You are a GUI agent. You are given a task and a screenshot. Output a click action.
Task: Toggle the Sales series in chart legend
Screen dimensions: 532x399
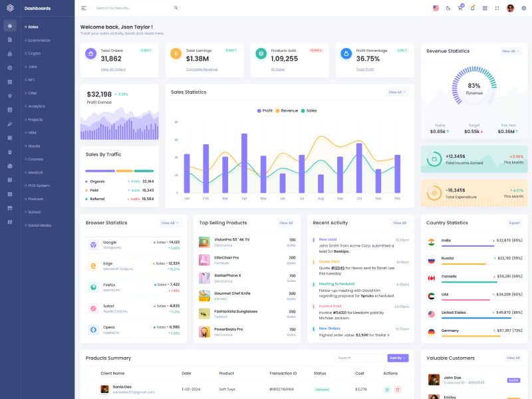pyautogui.click(x=309, y=110)
